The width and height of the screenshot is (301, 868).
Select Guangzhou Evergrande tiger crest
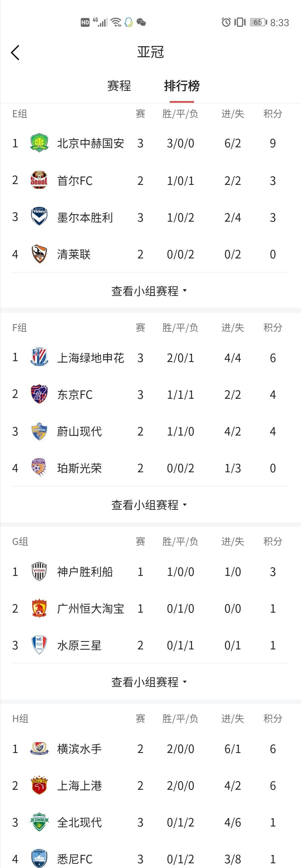(39, 608)
